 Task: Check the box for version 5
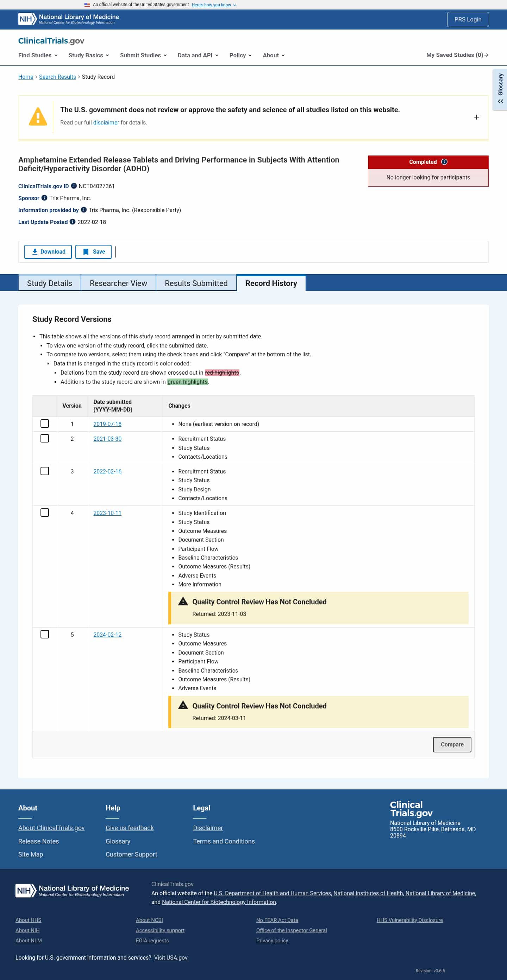(45, 634)
